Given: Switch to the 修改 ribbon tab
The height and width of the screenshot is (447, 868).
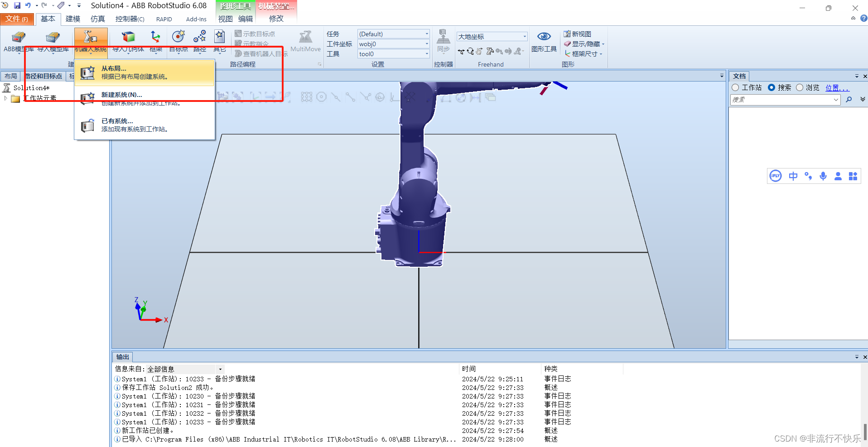Looking at the screenshot, I should click(276, 19).
